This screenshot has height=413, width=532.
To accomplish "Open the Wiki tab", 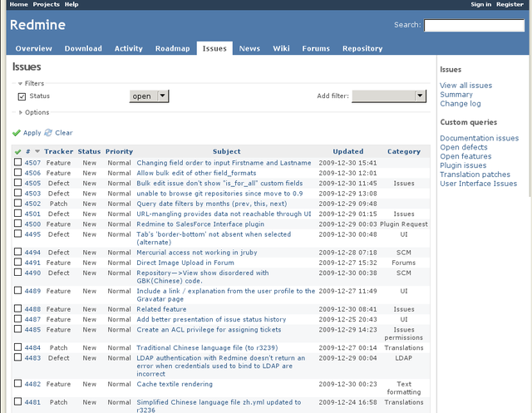I will 281,48.
